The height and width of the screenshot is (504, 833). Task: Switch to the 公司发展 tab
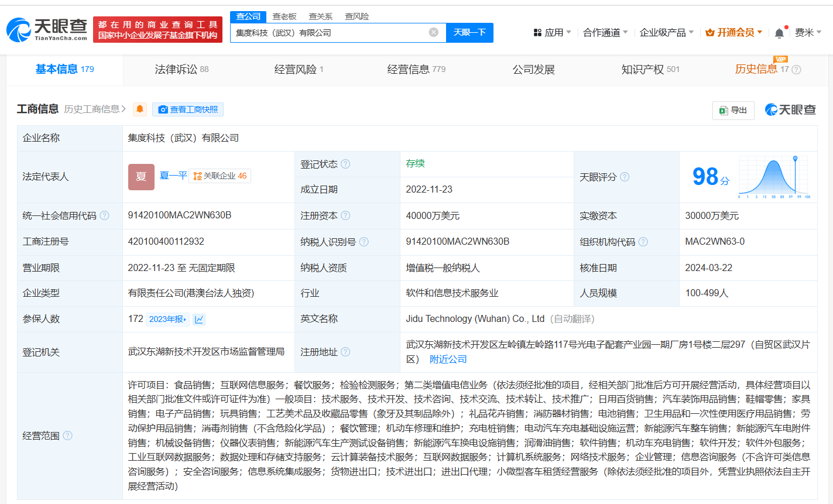pos(533,70)
